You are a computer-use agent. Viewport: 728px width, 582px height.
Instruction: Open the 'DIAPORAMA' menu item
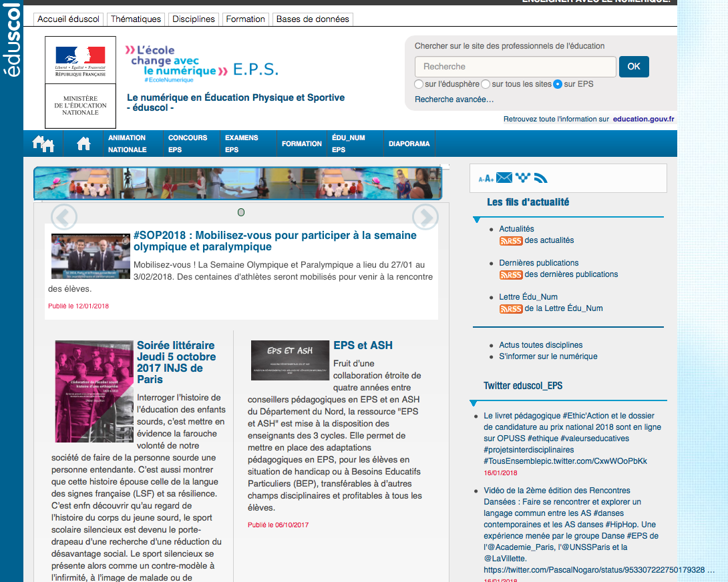(409, 143)
